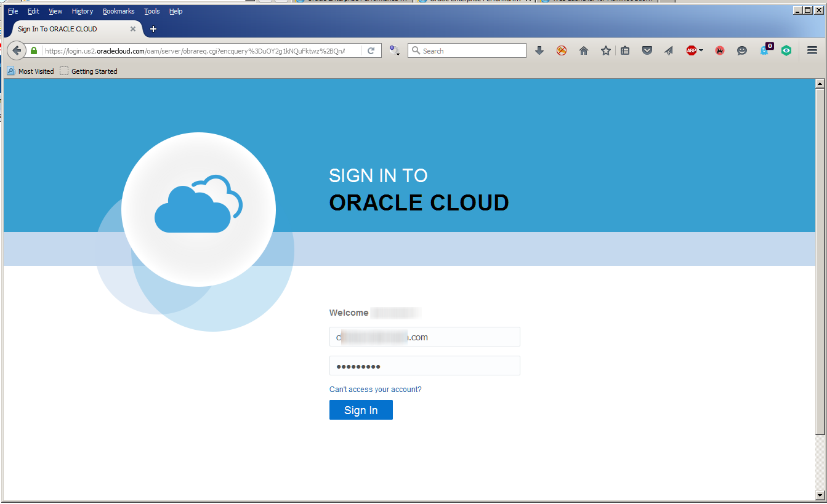Screen dimensions: 827x504
Task: Maximize the Firefox browser window
Action: pyautogui.click(x=807, y=10)
